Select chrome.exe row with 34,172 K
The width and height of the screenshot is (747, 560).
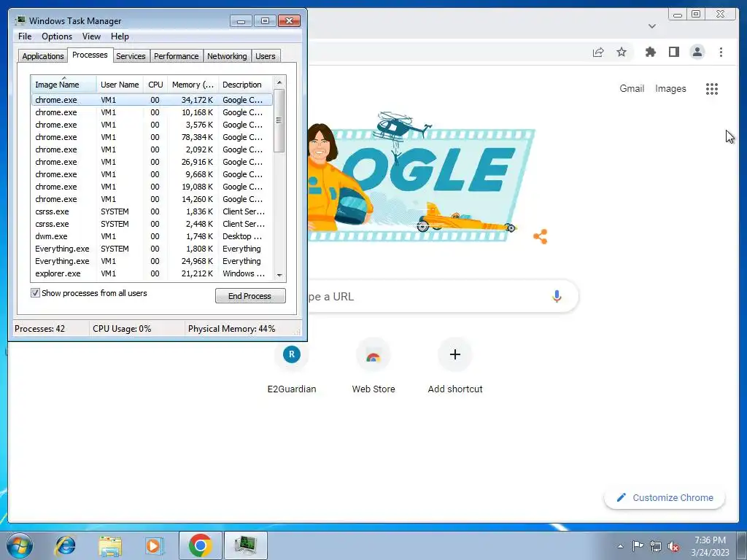pyautogui.click(x=152, y=100)
